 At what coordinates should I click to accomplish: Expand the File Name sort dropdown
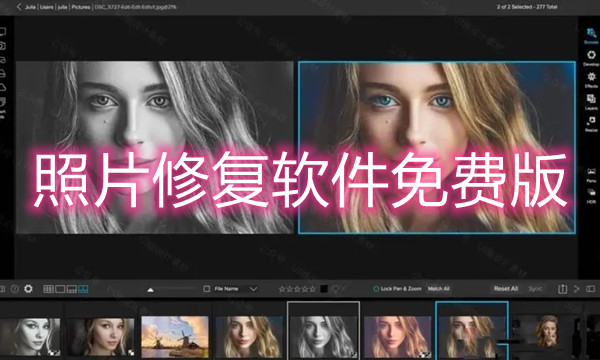click(x=253, y=289)
